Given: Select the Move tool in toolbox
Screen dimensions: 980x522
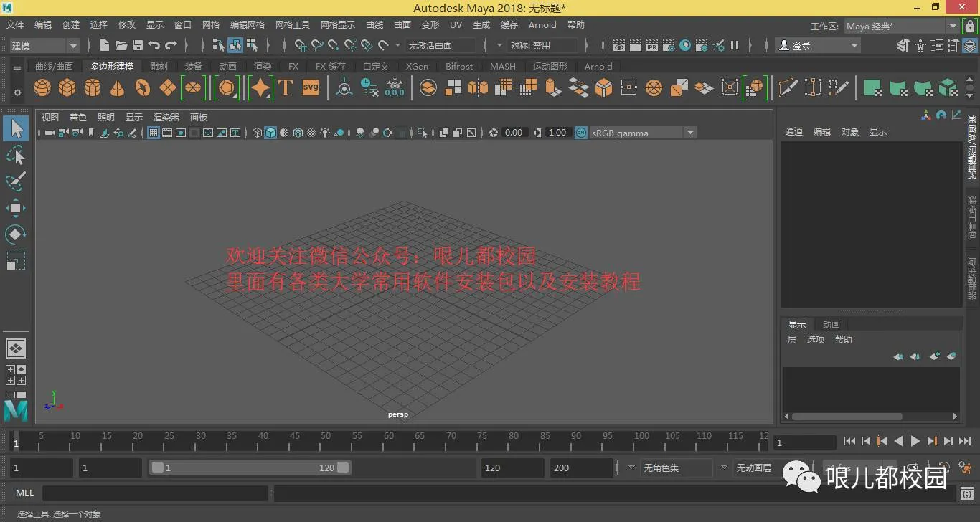Looking at the screenshot, I should pyautogui.click(x=16, y=208).
